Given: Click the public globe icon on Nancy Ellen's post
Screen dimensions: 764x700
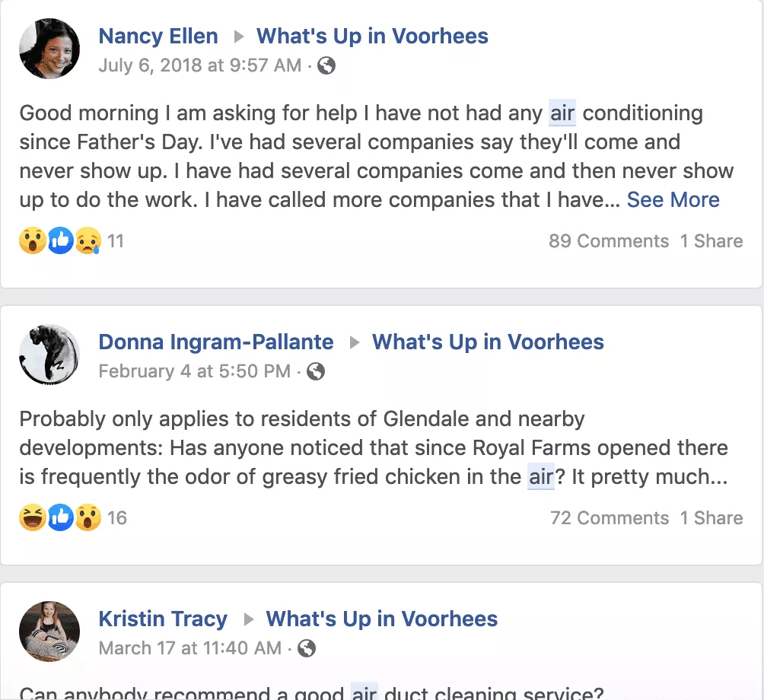Looking at the screenshot, I should pos(326,66).
